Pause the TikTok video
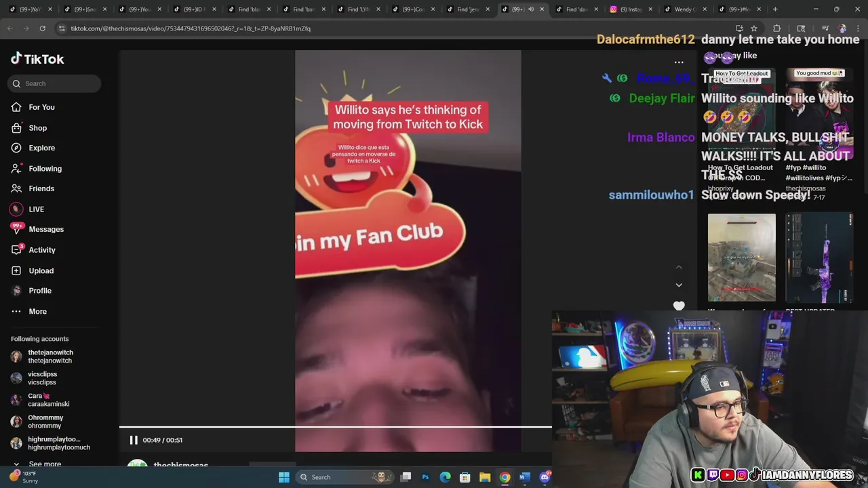This screenshot has height=488, width=868. click(x=134, y=440)
